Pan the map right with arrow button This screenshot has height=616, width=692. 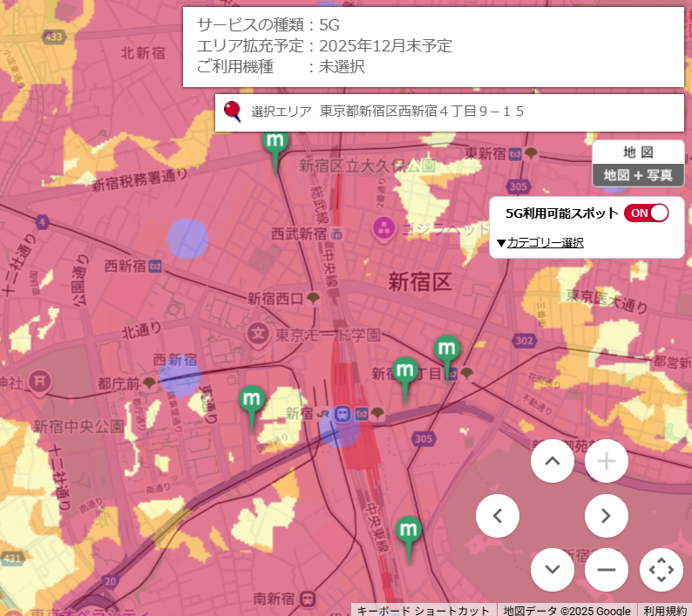click(x=606, y=515)
